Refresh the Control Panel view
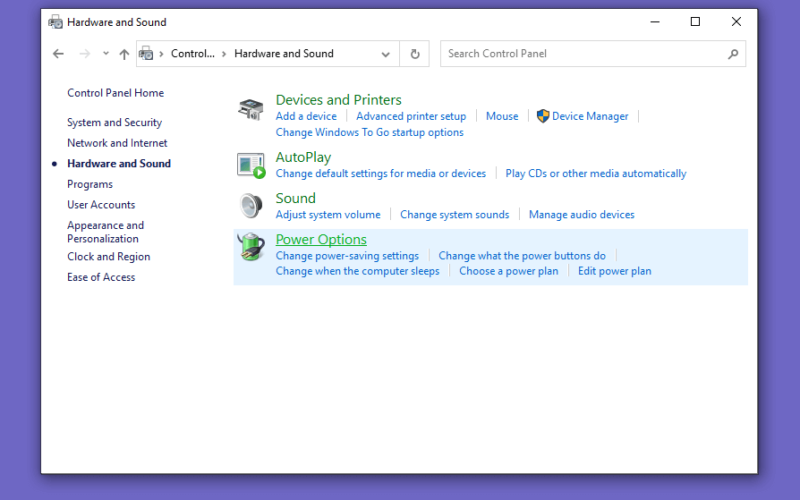 [415, 54]
